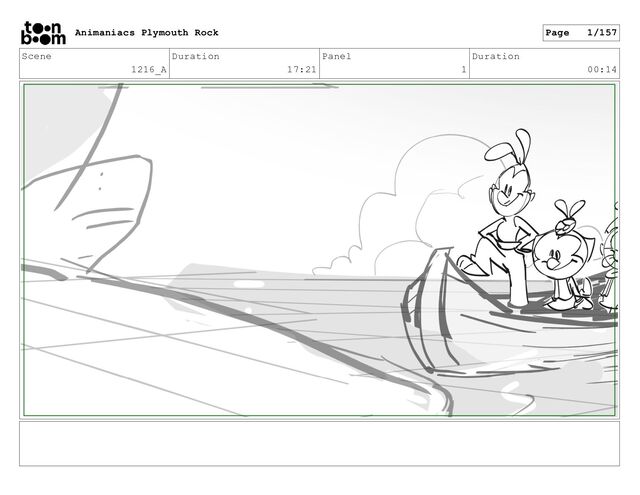Click the 'Scene' label
Image resolution: width=640 pixels, height=495 pixels.
coord(37,56)
